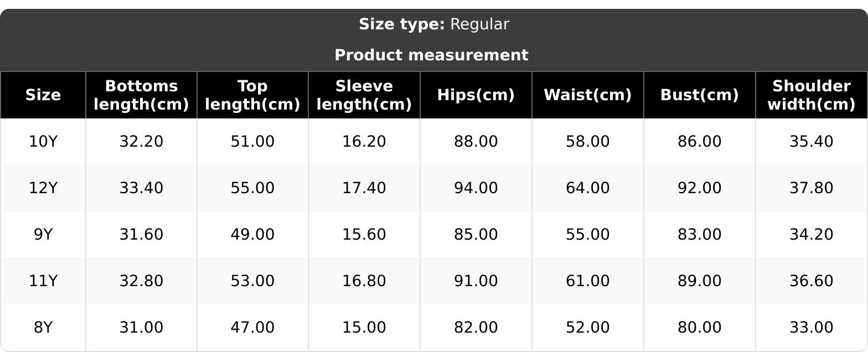Click the Top length(cm) column header

[x=252, y=95]
